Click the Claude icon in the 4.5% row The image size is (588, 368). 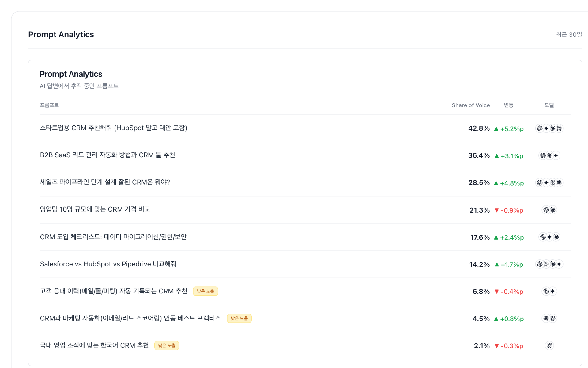click(546, 318)
